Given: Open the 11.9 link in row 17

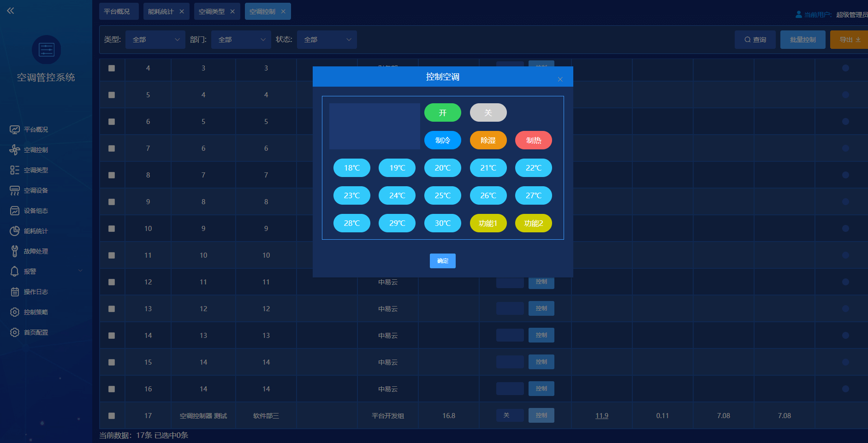Looking at the screenshot, I should [602, 416].
